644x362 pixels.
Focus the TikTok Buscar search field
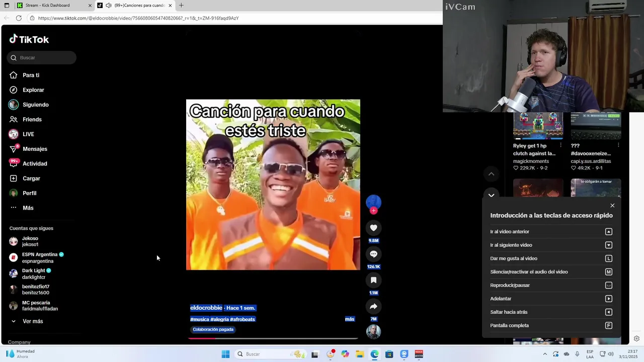42,58
